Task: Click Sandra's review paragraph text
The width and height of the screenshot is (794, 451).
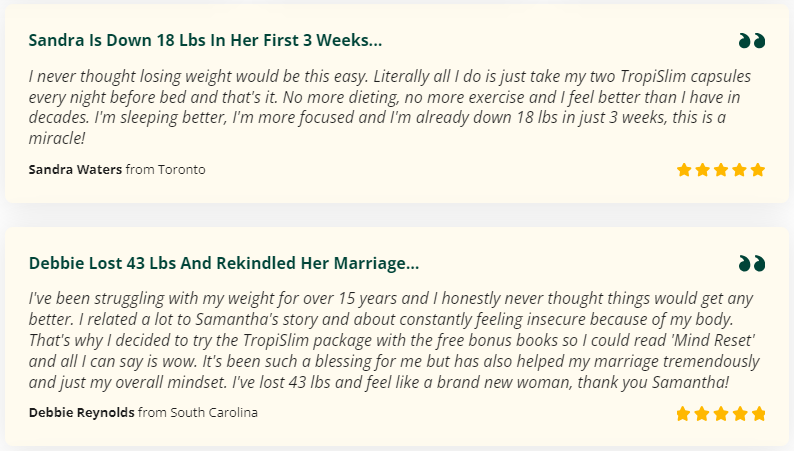Action: point(390,107)
